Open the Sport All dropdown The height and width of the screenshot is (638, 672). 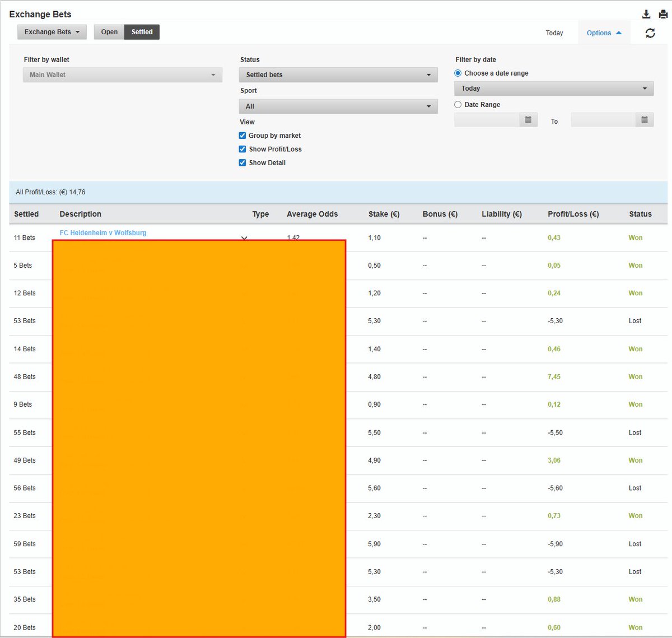[338, 106]
